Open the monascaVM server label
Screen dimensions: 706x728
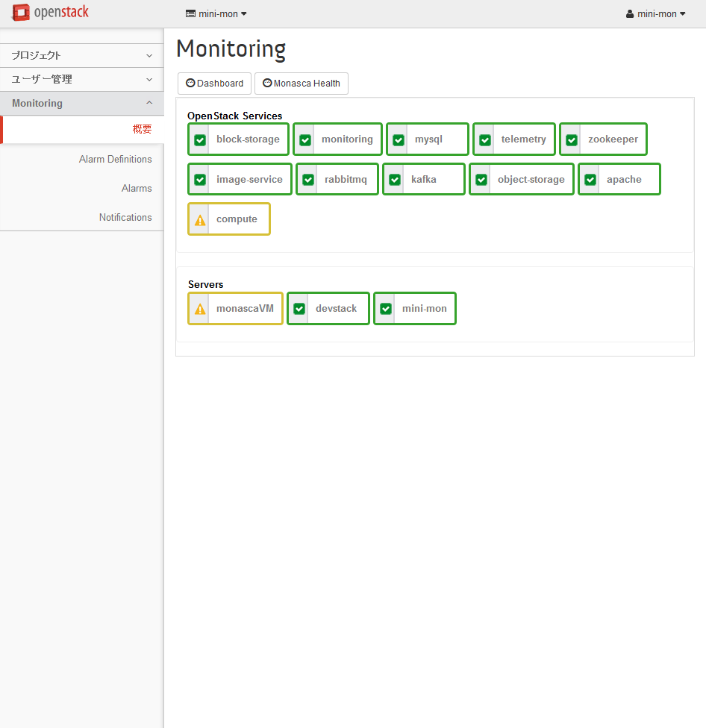(x=245, y=308)
